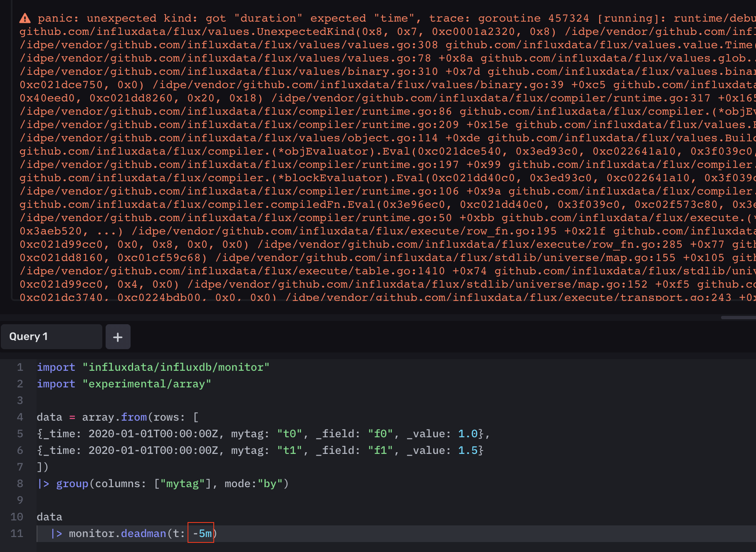Click line number 11 in the gutter
Screen dimensions: 756x552
click(17, 533)
